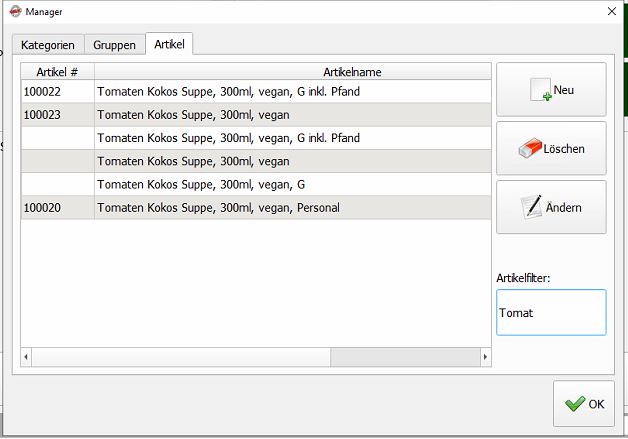The image size is (628, 439).
Task: Select the Artikel tab
Action: point(169,44)
